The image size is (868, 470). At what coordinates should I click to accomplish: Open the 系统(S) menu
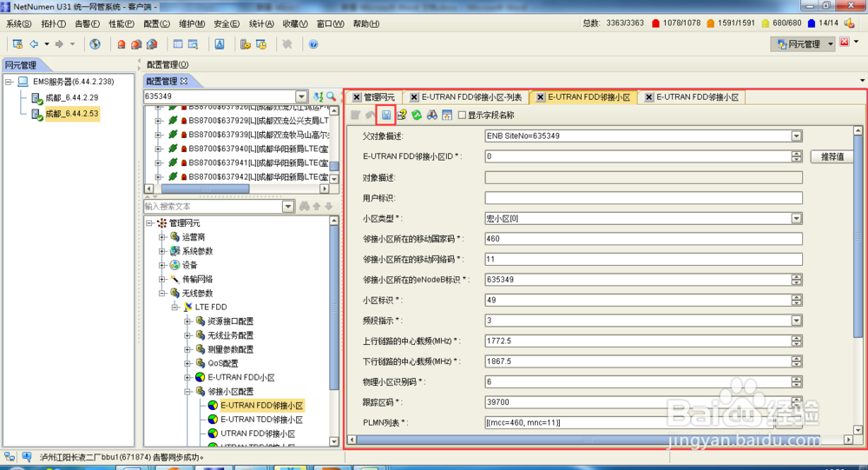coord(19,23)
